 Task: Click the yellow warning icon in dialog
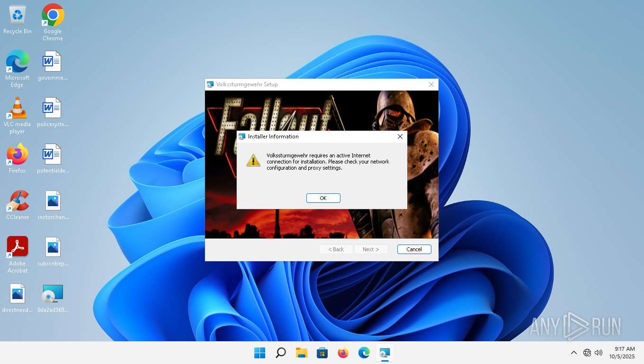254,160
